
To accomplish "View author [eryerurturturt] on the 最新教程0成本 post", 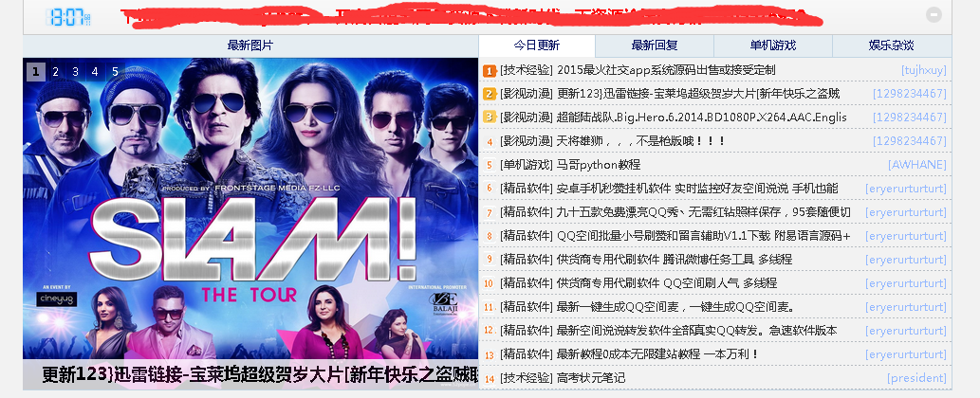I will tap(906, 354).
